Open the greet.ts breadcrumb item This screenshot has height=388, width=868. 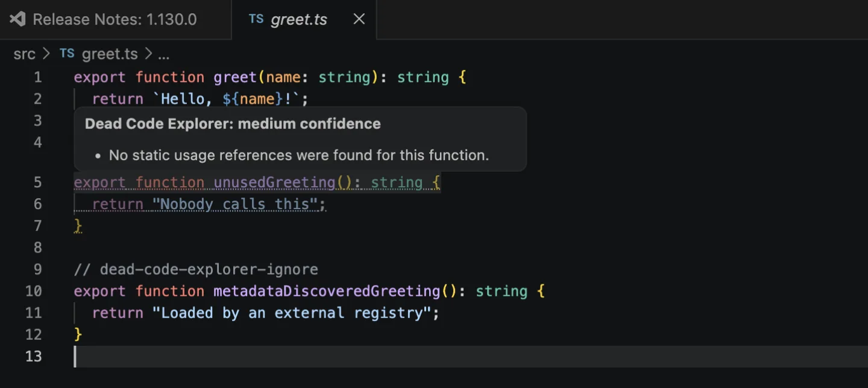click(110, 54)
